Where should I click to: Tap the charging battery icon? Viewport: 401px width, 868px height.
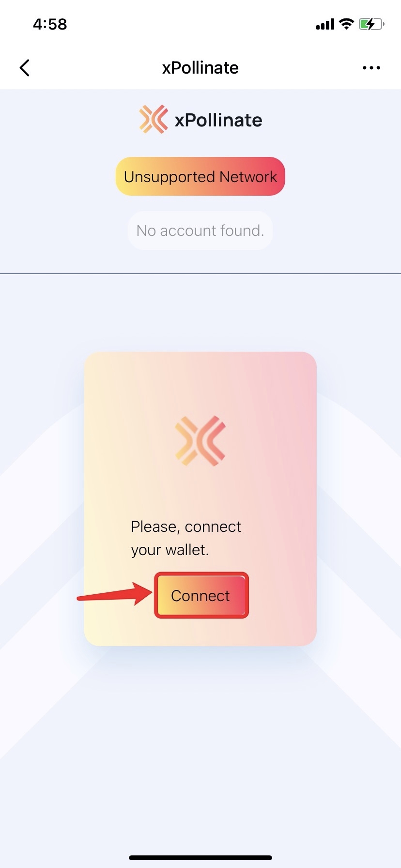pyautogui.click(x=371, y=24)
